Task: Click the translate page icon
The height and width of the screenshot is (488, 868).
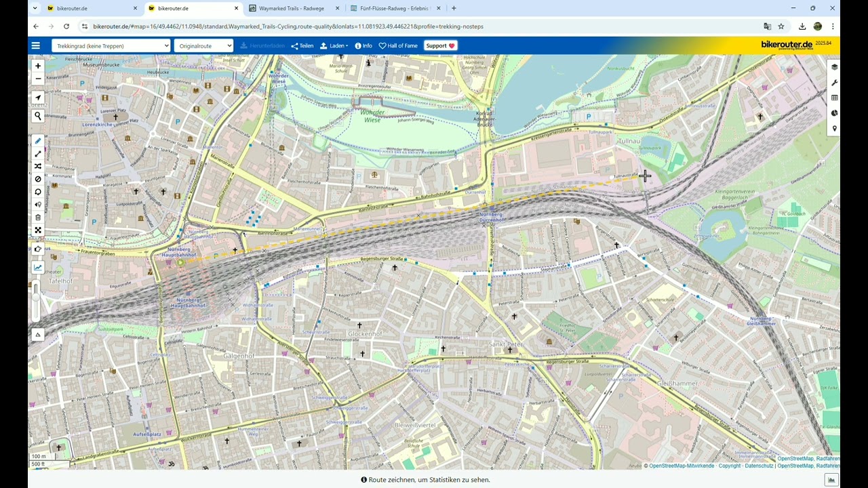Action: (x=767, y=26)
